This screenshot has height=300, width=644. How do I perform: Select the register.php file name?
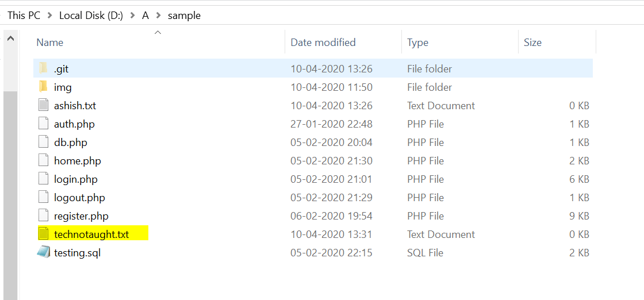[81, 216]
